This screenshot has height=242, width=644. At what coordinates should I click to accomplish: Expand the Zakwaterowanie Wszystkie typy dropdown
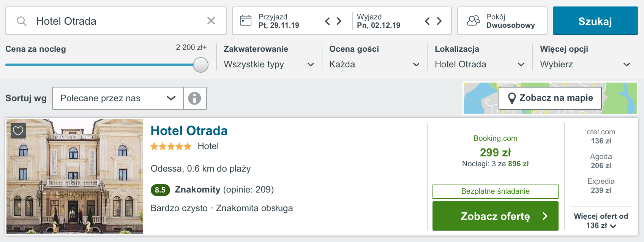269,64
